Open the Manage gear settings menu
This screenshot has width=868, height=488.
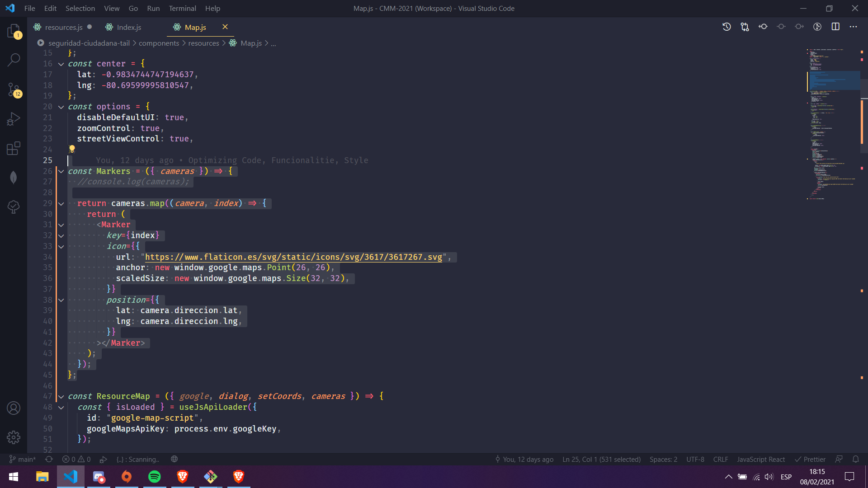coord(14,437)
